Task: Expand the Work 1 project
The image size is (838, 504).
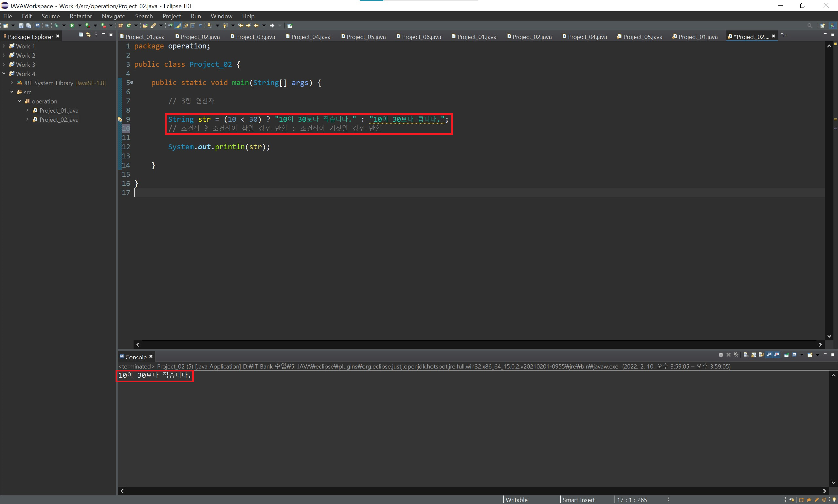Action: (4, 46)
